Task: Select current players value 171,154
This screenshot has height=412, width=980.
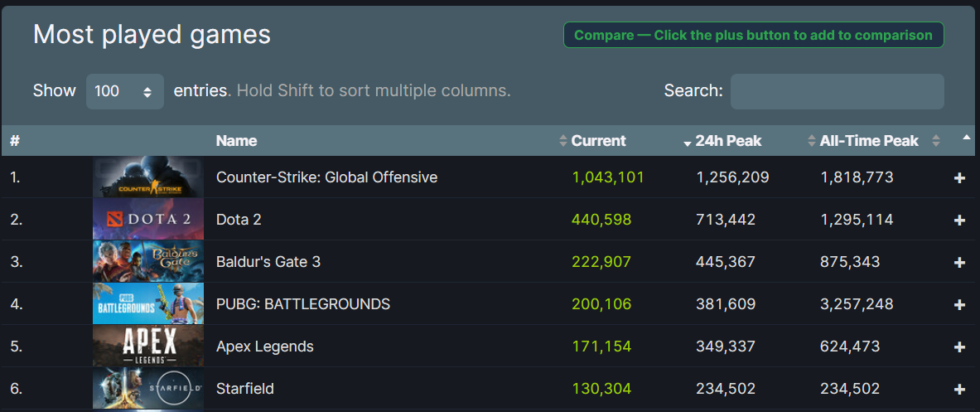Action: (601, 347)
